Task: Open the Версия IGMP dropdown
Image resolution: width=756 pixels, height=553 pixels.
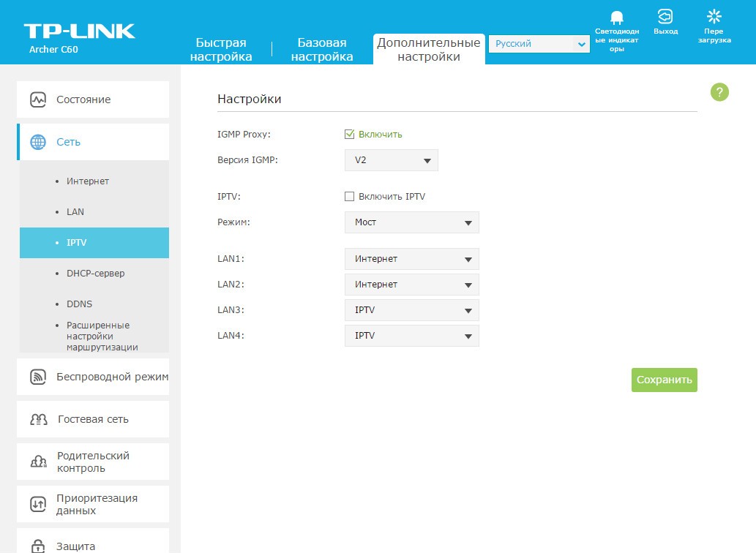Action: [x=391, y=160]
